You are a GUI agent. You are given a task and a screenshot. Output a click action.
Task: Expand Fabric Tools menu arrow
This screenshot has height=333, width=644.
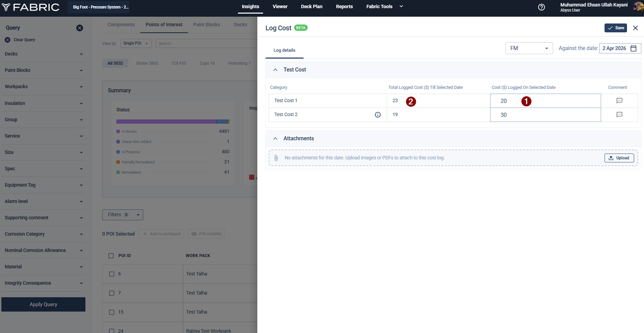click(401, 6)
